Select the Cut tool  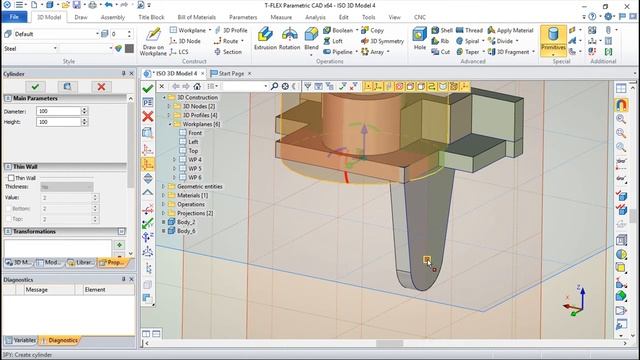[x=441, y=52]
